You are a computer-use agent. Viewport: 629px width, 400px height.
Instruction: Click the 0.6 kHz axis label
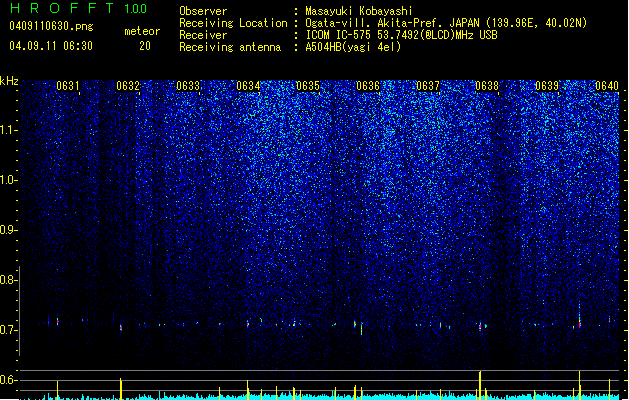tap(8, 380)
